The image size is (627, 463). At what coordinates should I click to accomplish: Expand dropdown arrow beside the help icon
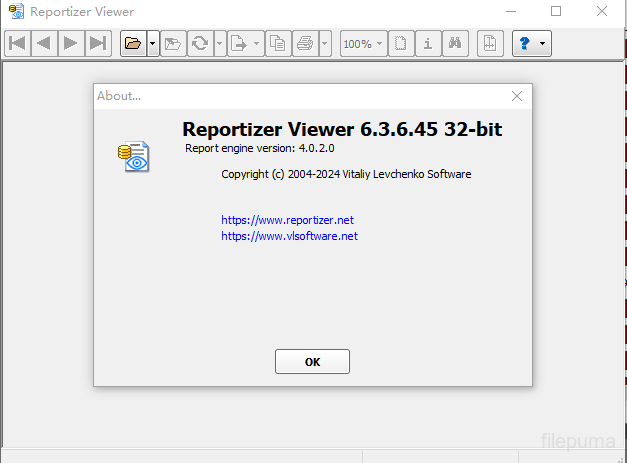[x=543, y=43]
